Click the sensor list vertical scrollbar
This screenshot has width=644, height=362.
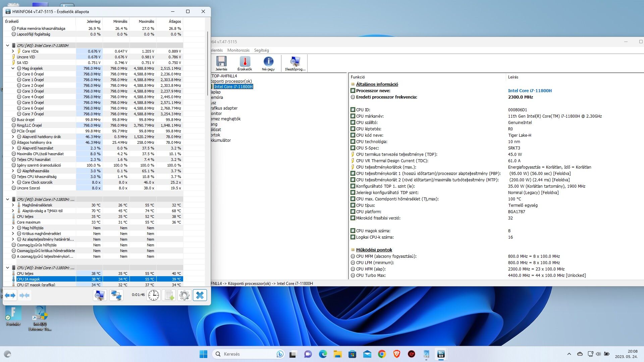208,64
